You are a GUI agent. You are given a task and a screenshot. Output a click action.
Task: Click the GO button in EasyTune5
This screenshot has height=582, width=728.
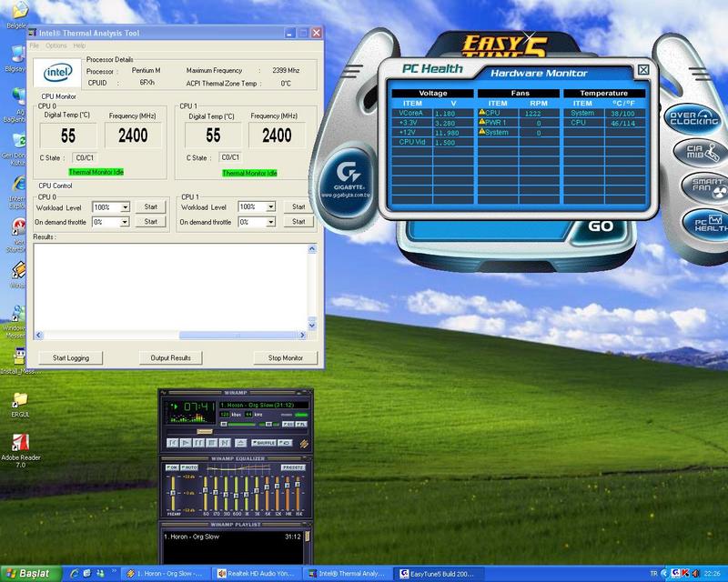click(x=601, y=226)
